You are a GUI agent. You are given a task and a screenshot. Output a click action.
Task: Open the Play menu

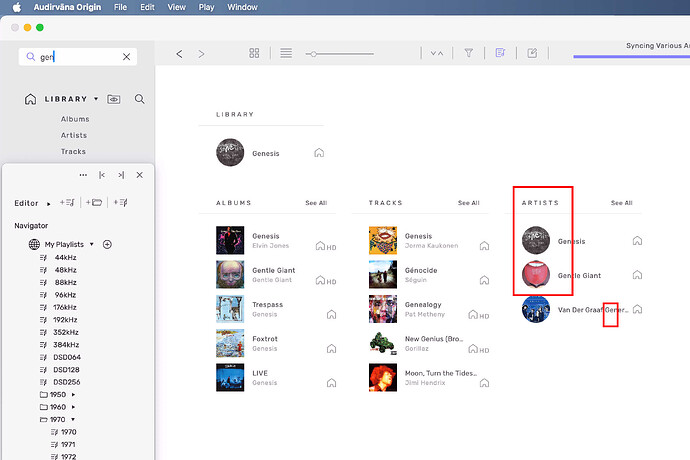coord(206,7)
